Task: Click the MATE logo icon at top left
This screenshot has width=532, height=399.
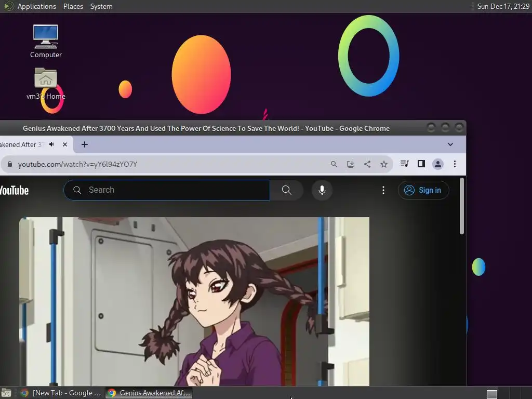Action: 8,6
